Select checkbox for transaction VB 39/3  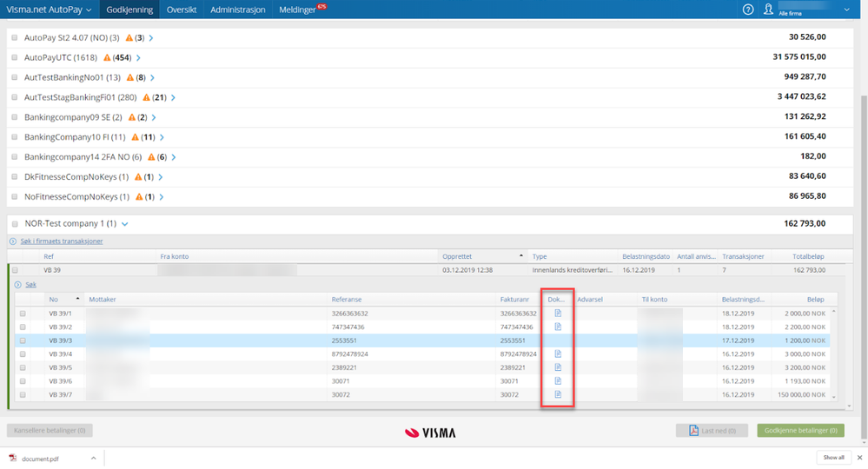point(23,340)
